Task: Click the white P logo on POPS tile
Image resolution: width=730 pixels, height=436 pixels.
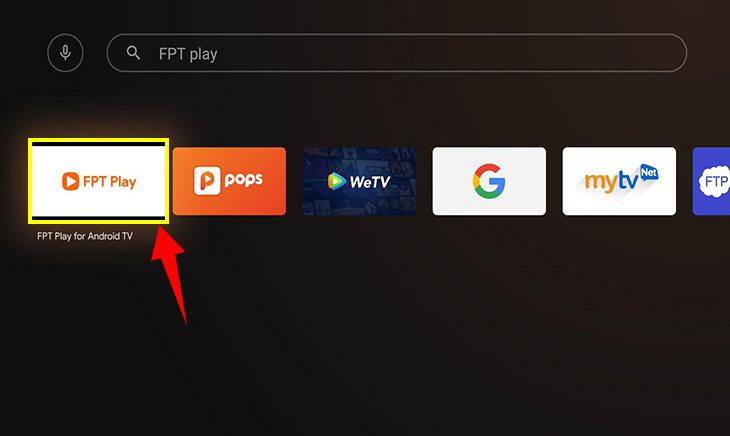Action: pyautogui.click(x=207, y=181)
